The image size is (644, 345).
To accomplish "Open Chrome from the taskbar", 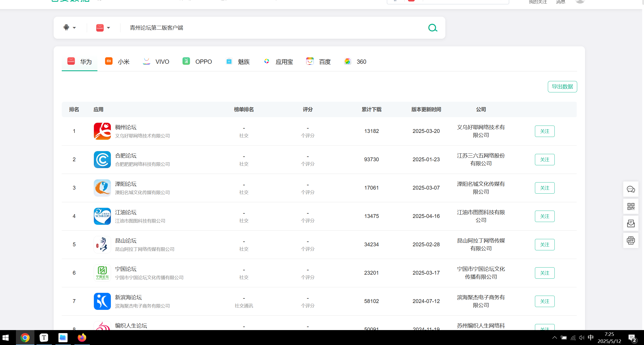I will [25, 338].
